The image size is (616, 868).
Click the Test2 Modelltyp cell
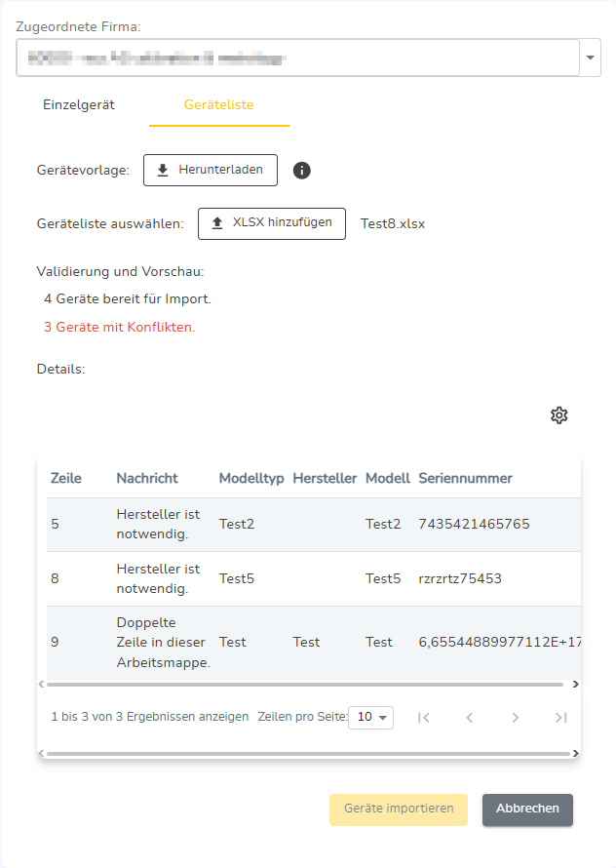point(237,524)
